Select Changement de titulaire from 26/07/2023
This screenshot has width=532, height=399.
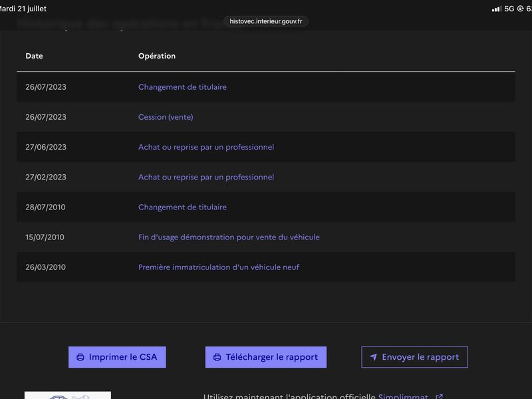coord(182,87)
